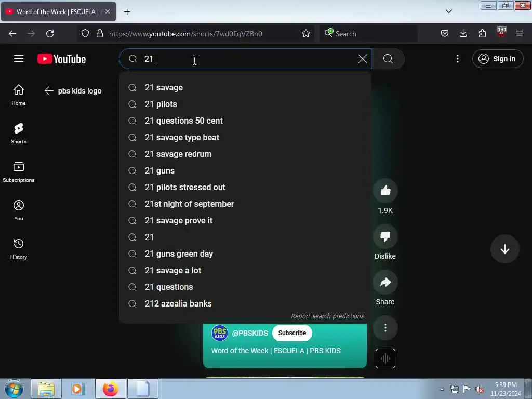Open Pocket save icon in toolbar
The height and width of the screenshot is (399, 532).
coord(445,33)
